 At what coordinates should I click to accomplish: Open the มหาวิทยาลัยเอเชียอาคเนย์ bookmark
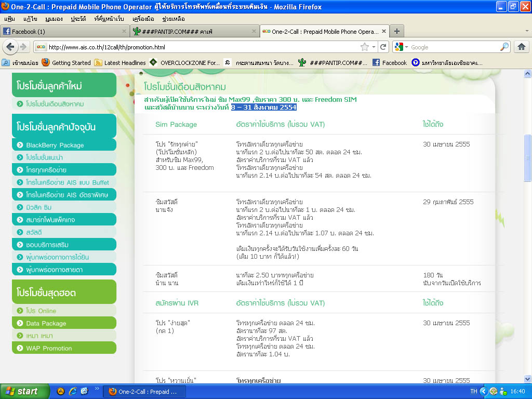(x=447, y=62)
